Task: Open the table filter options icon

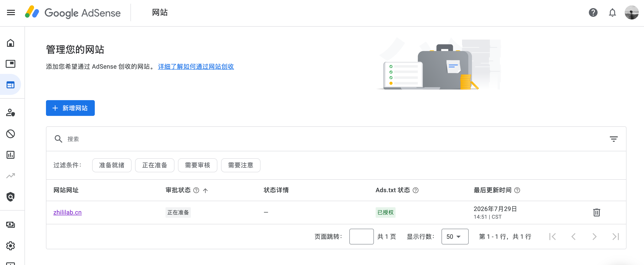Action: click(614, 139)
